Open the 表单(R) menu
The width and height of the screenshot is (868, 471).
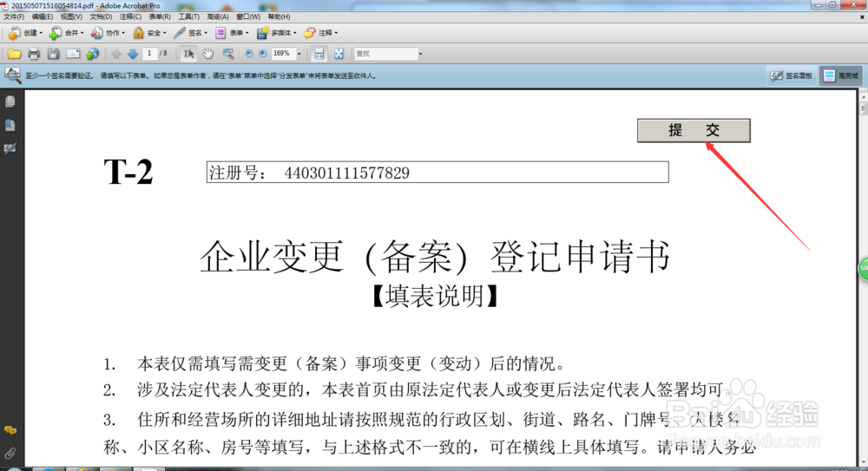[x=160, y=17]
